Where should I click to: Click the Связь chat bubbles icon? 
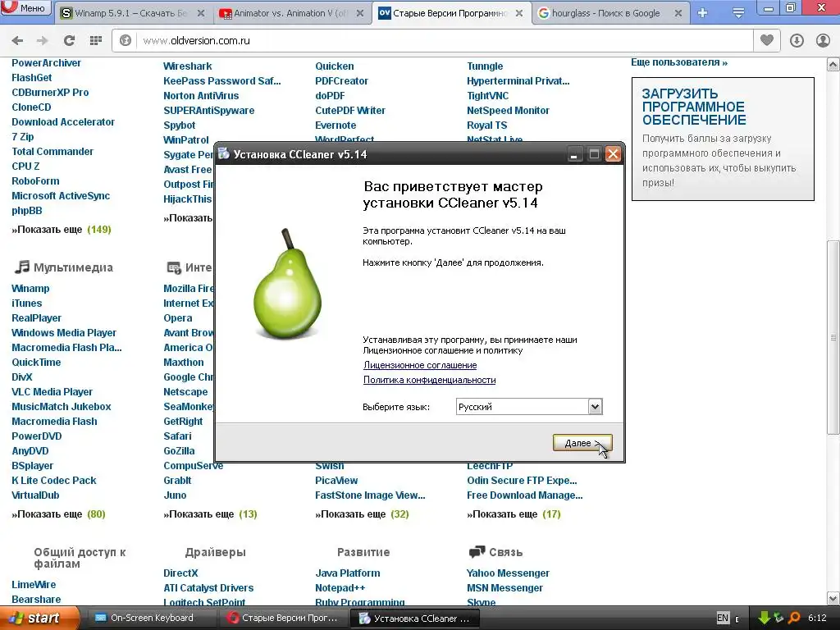(x=477, y=552)
